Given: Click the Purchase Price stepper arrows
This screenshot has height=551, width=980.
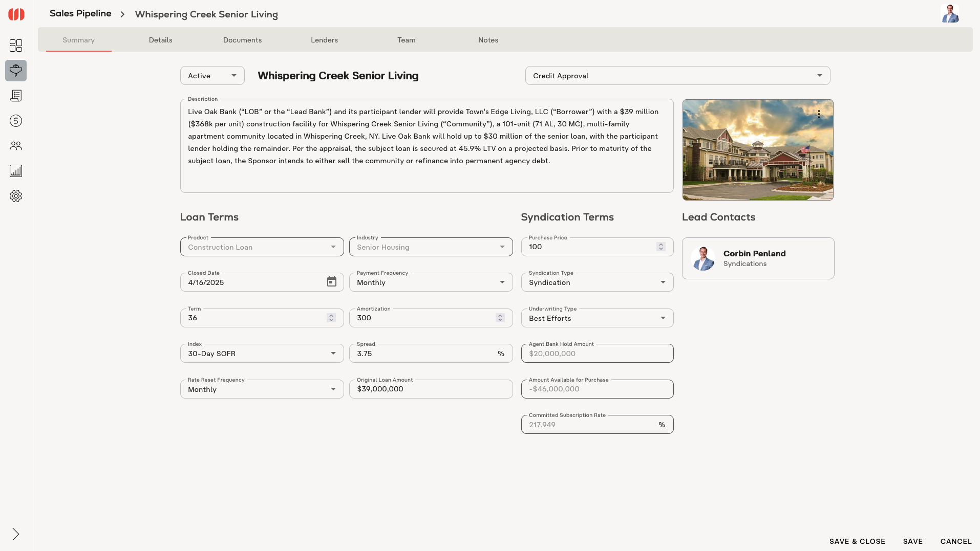Looking at the screenshot, I should [661, 247].
